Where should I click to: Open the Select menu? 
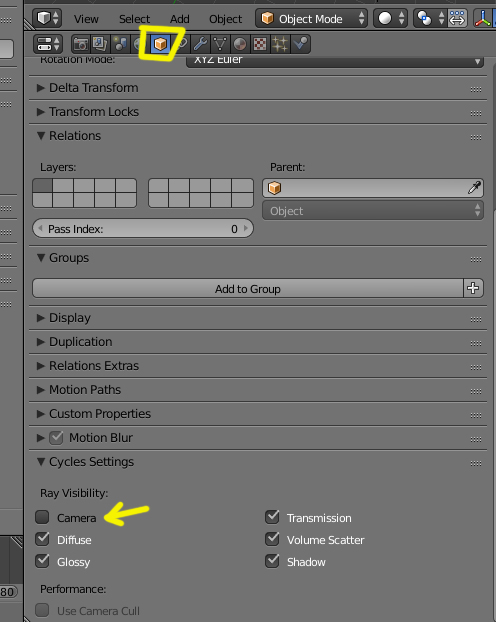point(135,19)
